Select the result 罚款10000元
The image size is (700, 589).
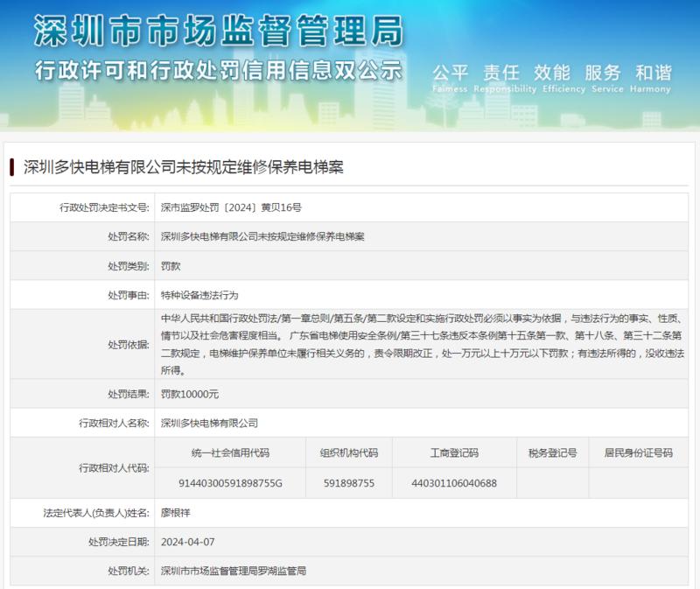[190, 395]
